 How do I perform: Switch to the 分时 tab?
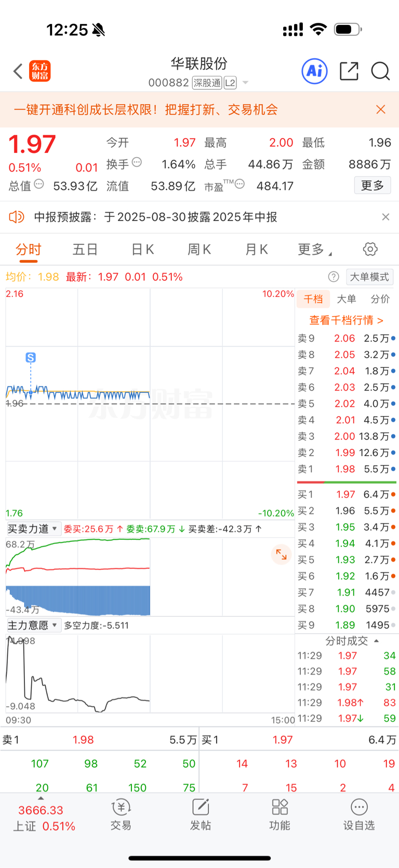pyautogui.click(x=28, y=250)
